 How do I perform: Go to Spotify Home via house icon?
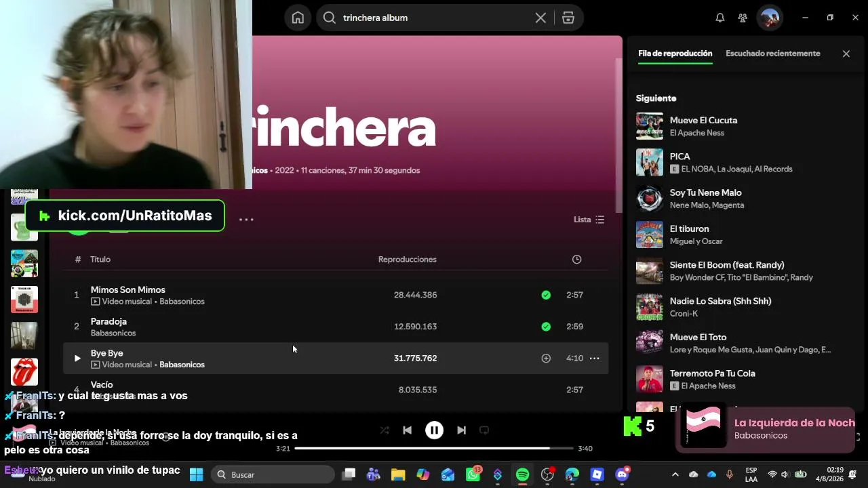298,18
